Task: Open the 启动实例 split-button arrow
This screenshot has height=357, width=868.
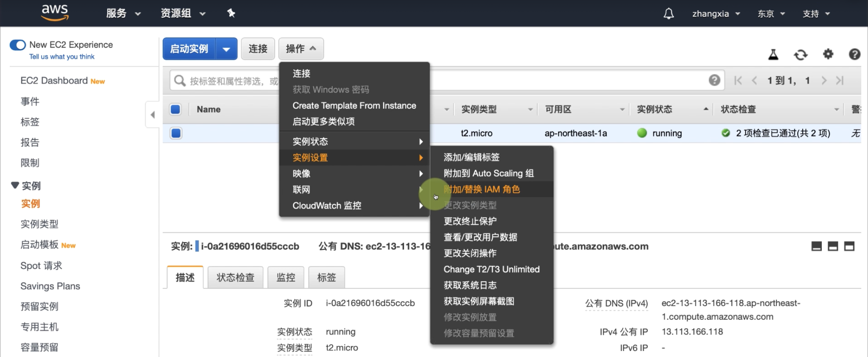Action: pos(227,49)
